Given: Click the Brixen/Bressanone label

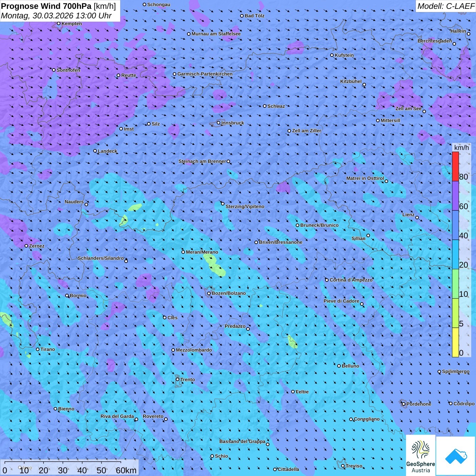Looking at the screenshot, I should tap(280, 242).
